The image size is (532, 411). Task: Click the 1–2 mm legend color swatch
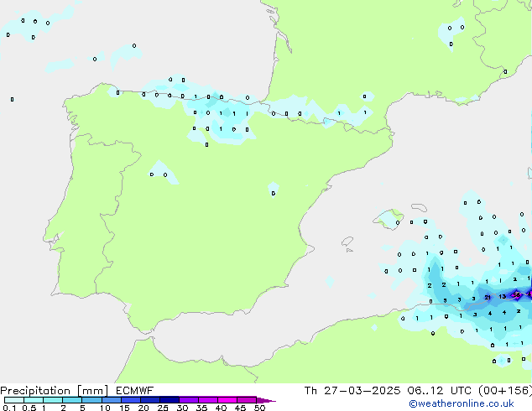pos(53,400)
